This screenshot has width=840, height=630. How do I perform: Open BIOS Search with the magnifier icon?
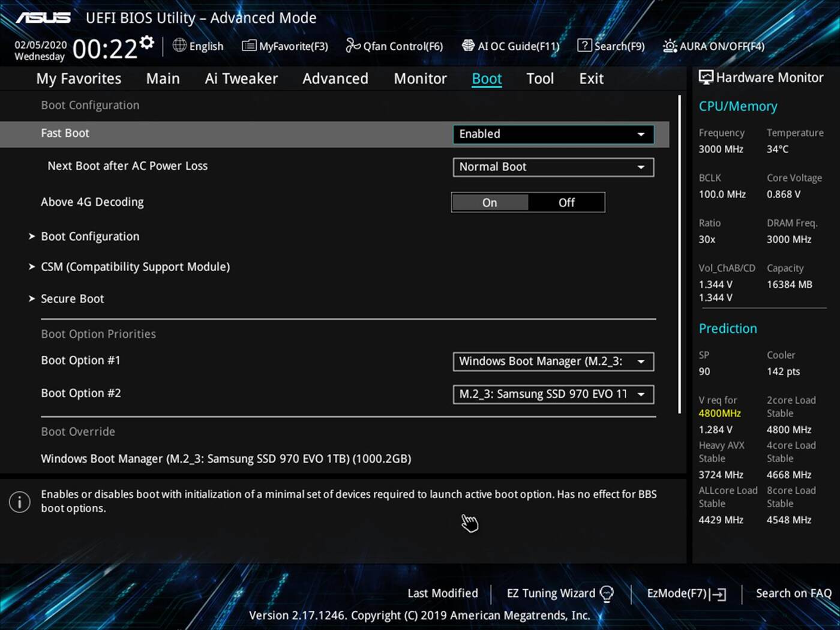click(611, 46)
